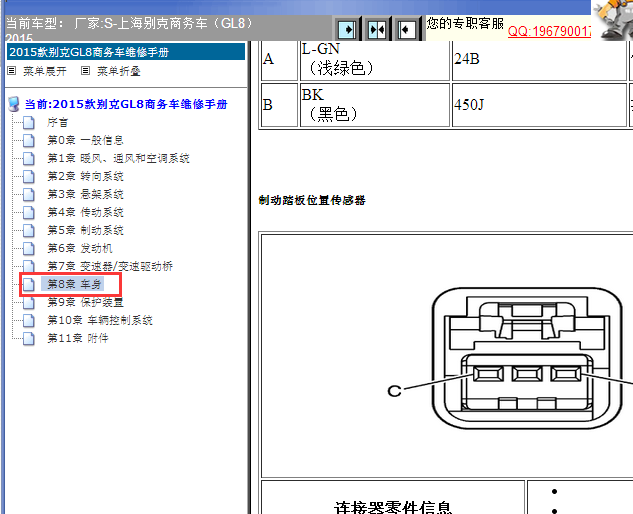Click the brake pedal sensor connector diagram
Image resolution: width=633 pixels, height=514 pixels.
pos(527,359)
